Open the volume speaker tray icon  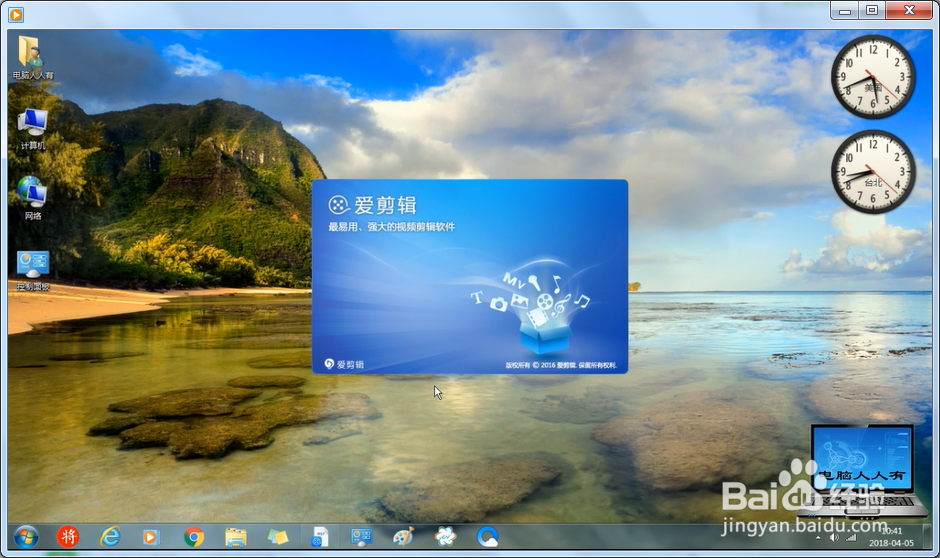834,537
